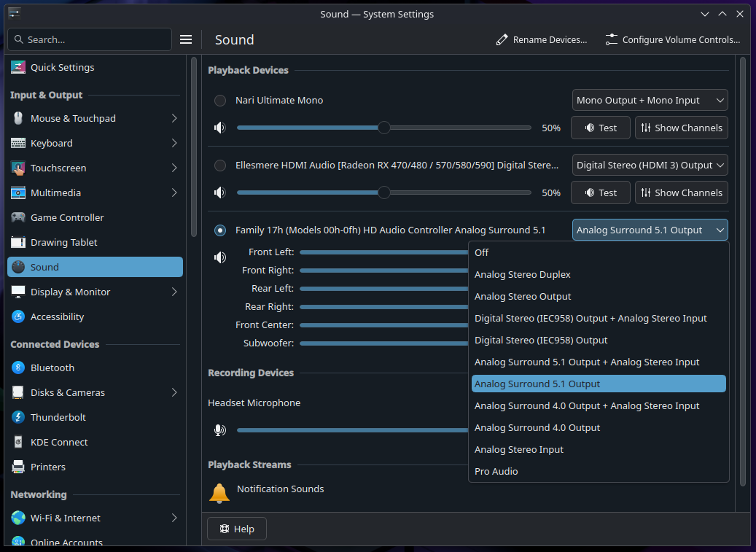The height and width of the screenshot is (552, 756).
Task: Click the Nari Ultimate Mono volume slider handle
Action: (384, 128)
